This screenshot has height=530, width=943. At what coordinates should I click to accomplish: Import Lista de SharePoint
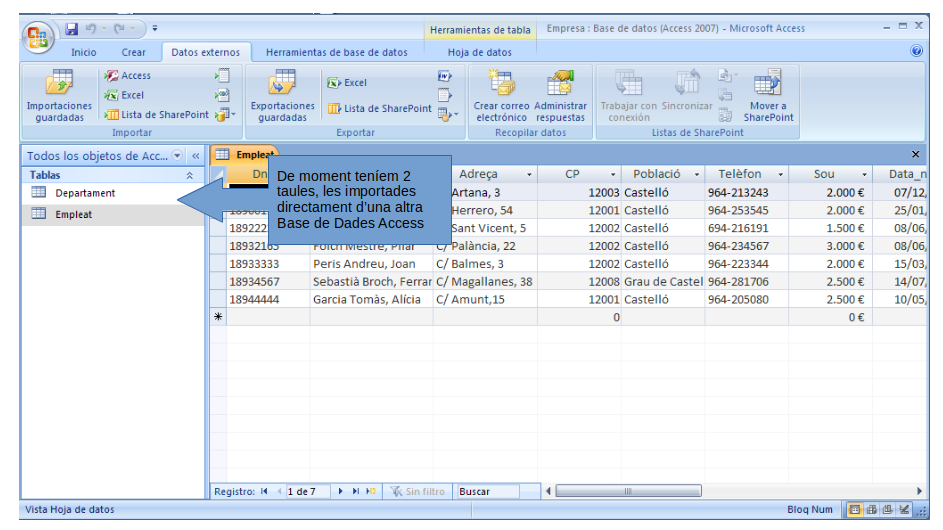pyautogui.click(x=156, y=114)
